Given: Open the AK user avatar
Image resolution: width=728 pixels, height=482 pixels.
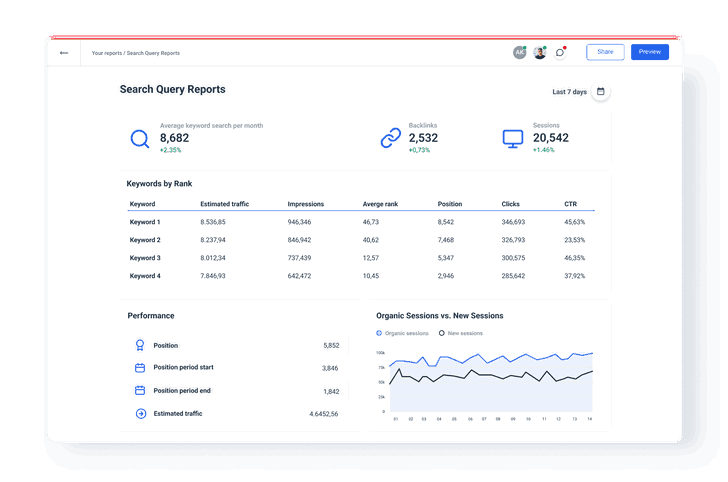Looking at the screenshot, I should [x=520, y=52].
